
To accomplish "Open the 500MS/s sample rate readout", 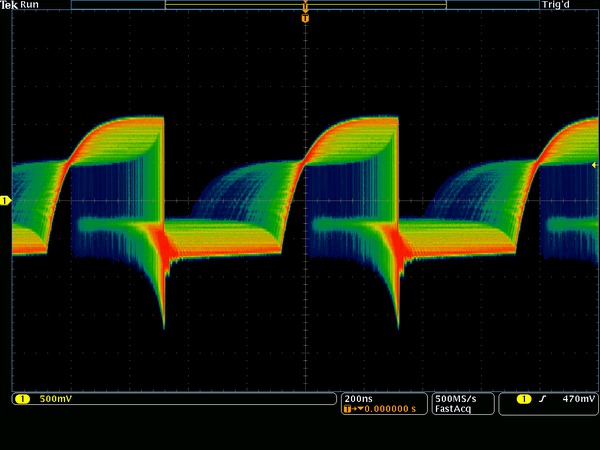I will [x=456, y=398].
